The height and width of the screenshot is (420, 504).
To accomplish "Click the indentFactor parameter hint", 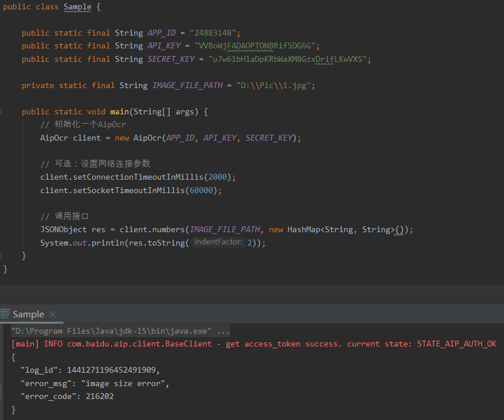I will 218,242.
